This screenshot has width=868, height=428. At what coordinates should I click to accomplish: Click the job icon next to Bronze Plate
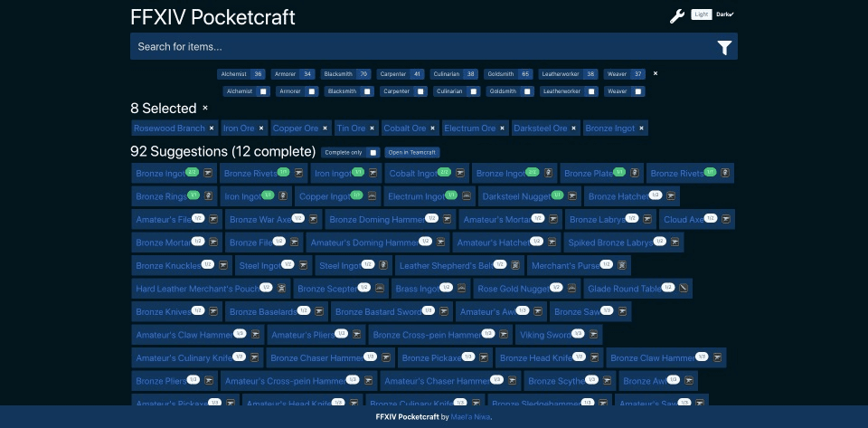click(x=635, y=174)
